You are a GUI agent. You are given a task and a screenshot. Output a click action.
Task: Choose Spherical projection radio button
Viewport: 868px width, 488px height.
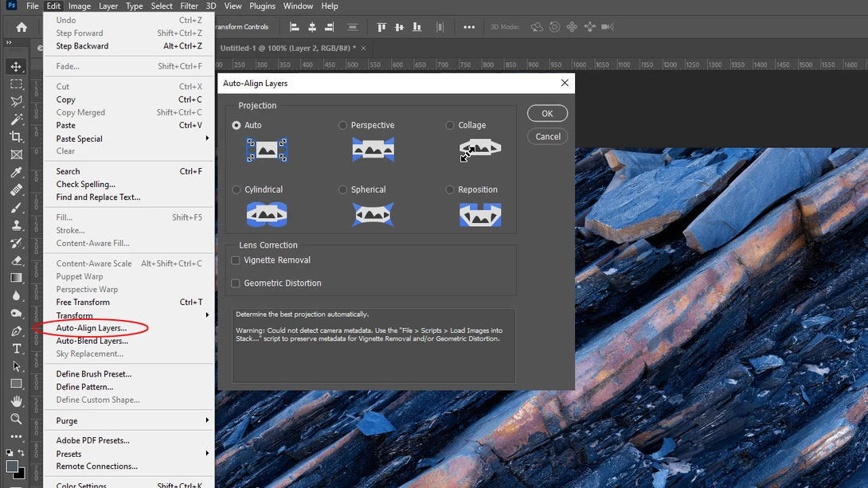click(x=342, y=189)
